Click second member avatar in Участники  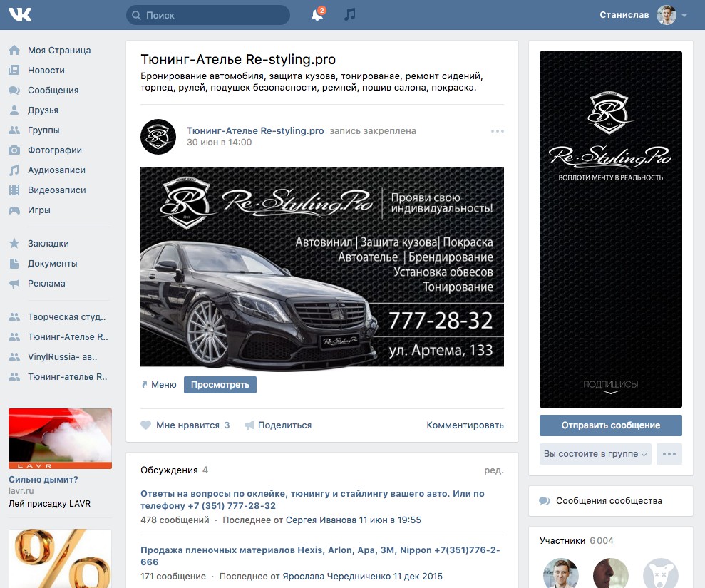click(x=611, y=574)
